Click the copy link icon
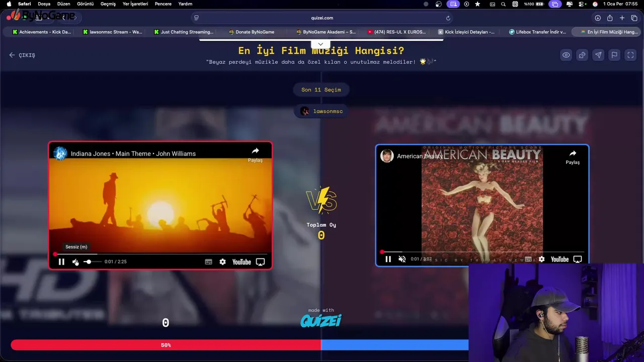644x362 pixels. tap(582, 55)
